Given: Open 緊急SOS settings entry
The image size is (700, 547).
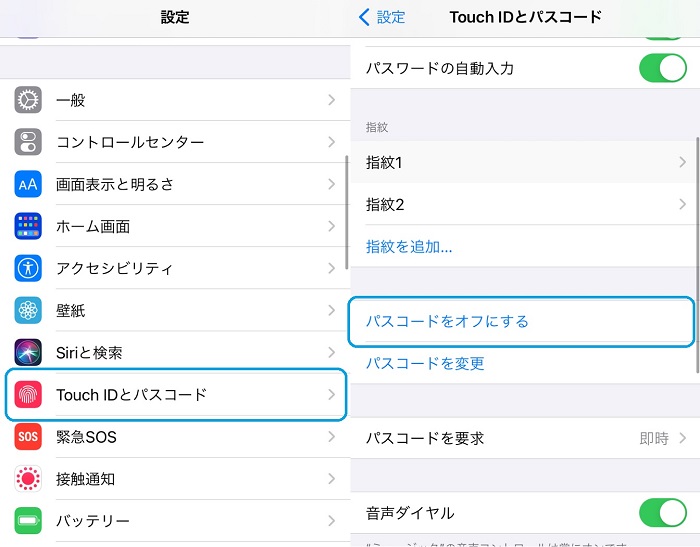Looking at the screenshot, I should click(x=175, y=436).
